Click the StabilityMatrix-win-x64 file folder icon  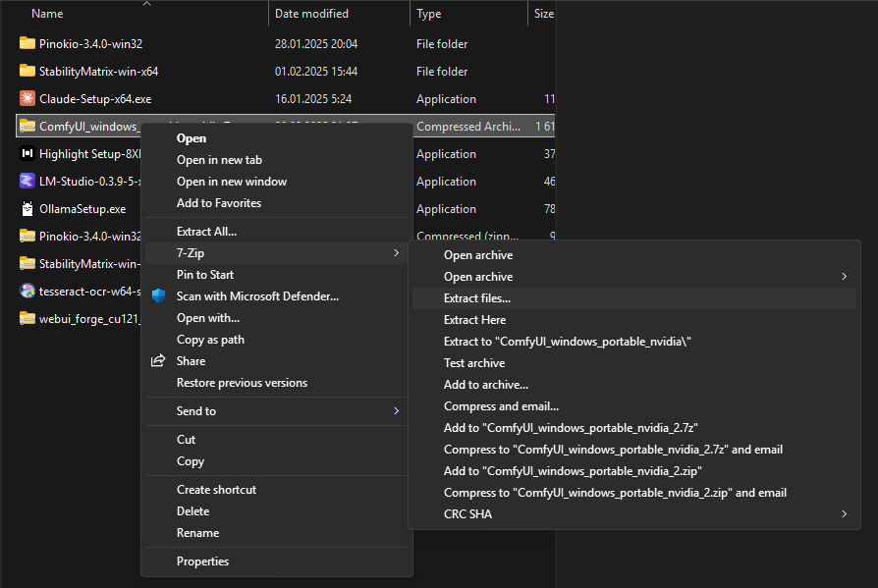pos(27,72)
